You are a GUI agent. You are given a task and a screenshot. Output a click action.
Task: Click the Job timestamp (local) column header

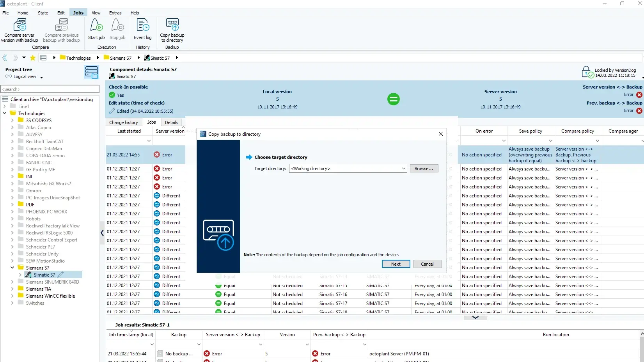[131, 335]
